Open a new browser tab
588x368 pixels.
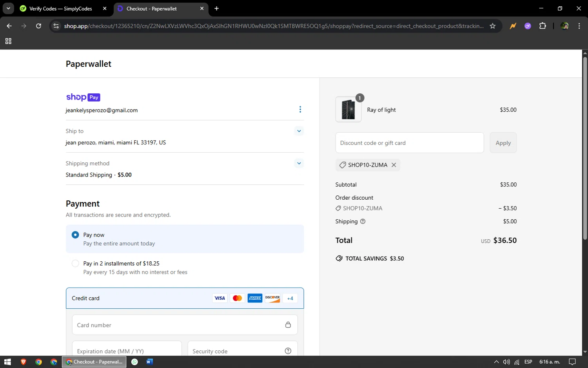click(217, 9)
